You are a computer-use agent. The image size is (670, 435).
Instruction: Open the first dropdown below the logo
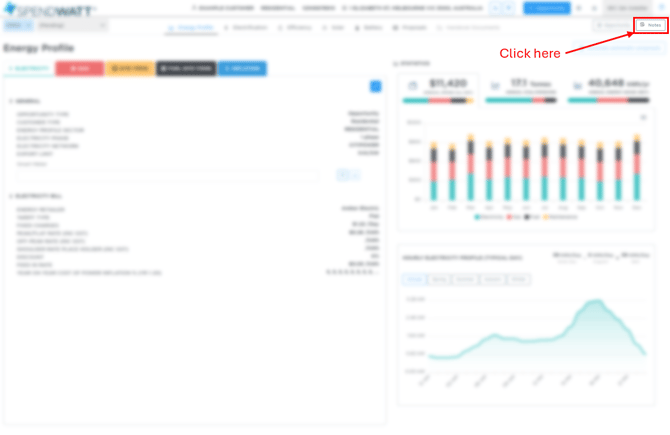[18, 25]
